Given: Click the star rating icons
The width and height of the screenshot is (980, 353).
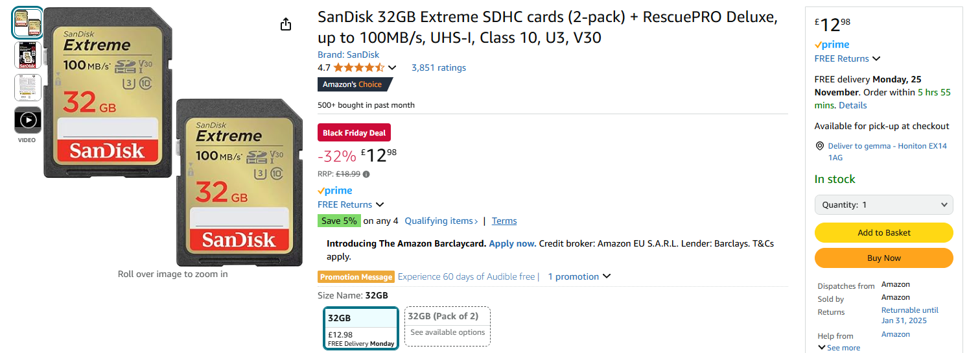Looking at the screenshot, I should tap(358, 67).
